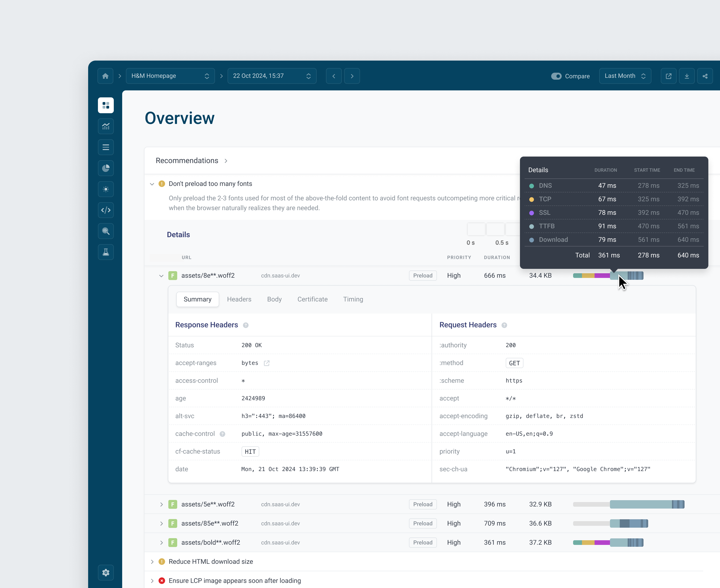
Task: Open the Last Month dropdown
Action: (x=625, y=76)
